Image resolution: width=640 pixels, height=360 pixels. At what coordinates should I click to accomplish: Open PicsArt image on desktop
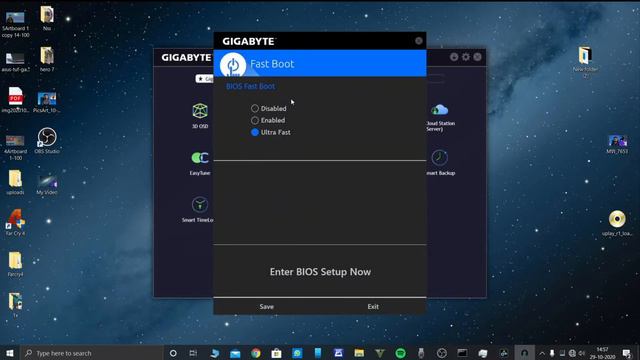47,102
